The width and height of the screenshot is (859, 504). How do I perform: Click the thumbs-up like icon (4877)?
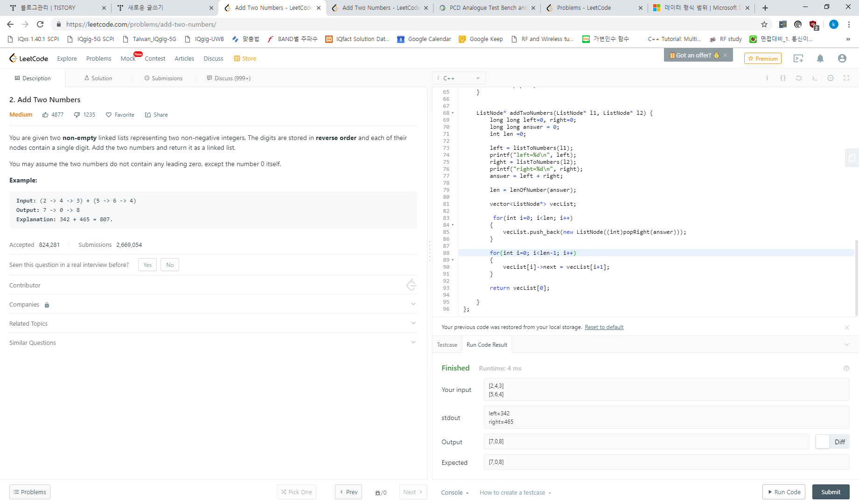click(45, 115)
